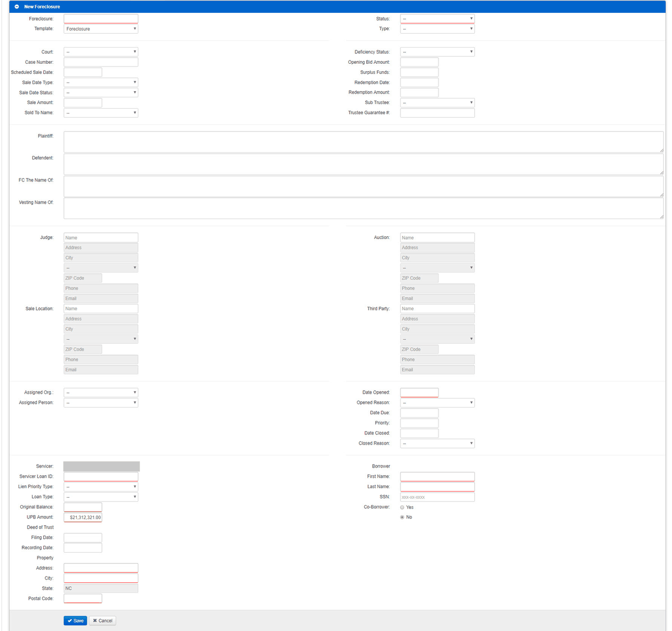The image size is (672, 631).
Task: Click the Opening Bid Amount field
Action: pos(419,62)
